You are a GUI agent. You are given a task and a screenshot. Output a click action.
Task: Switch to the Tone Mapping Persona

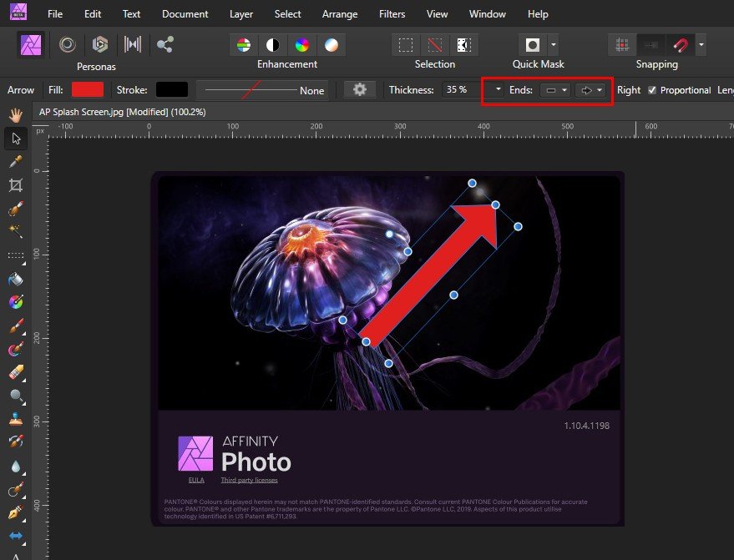click(x=133, y=45)
